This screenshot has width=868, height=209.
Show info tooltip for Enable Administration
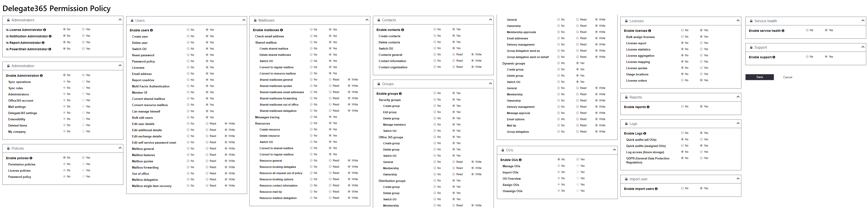pyautogui.click(x=41, y=76)
